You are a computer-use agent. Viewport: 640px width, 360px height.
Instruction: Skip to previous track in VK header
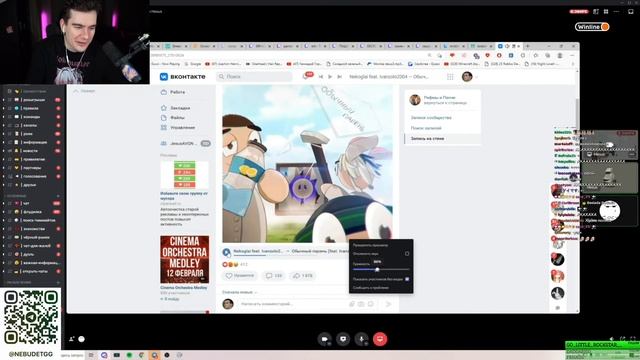321,76
